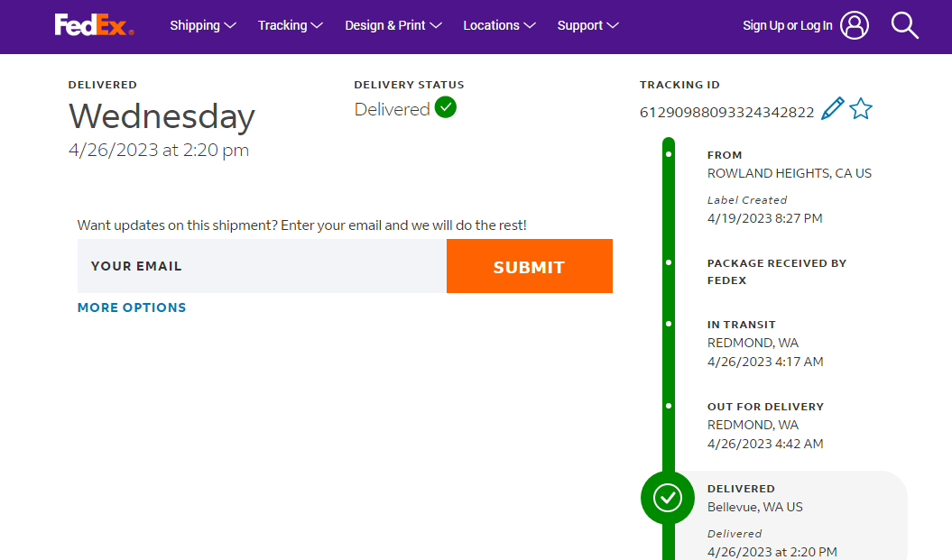Expand the Tracking dropdown
Screen dimensions: 952x560
[290, 25]
